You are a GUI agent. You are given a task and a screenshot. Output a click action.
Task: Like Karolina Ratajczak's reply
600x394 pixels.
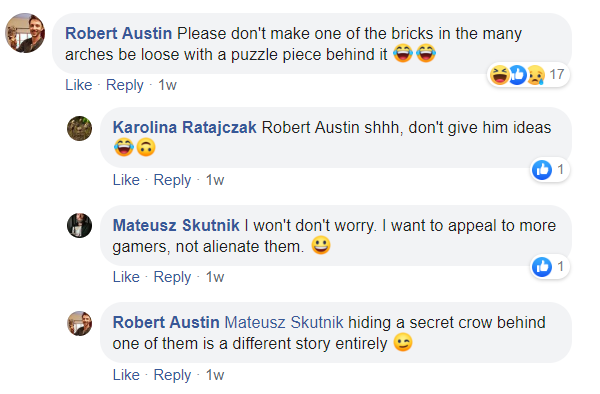click(x=126, y=180)
